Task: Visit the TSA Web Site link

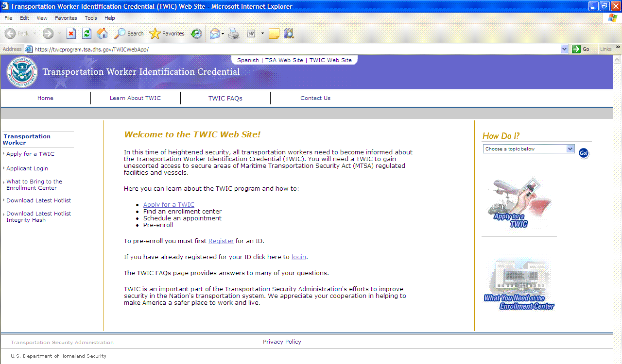Action: pyautogui.click(x=284, y=60)
